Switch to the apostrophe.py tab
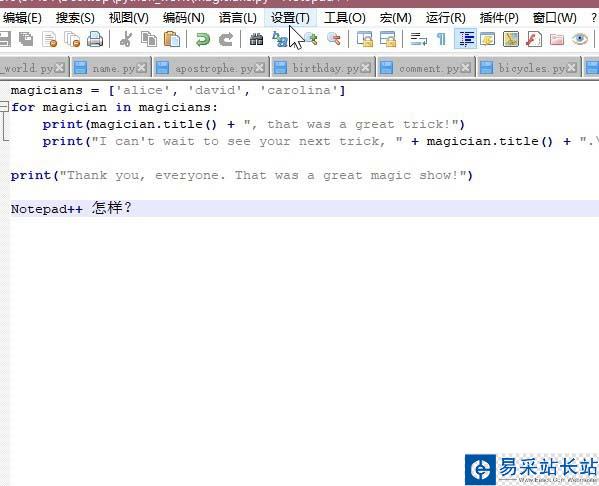This screenshot has width=599, height=486. [x=212, y=68]
